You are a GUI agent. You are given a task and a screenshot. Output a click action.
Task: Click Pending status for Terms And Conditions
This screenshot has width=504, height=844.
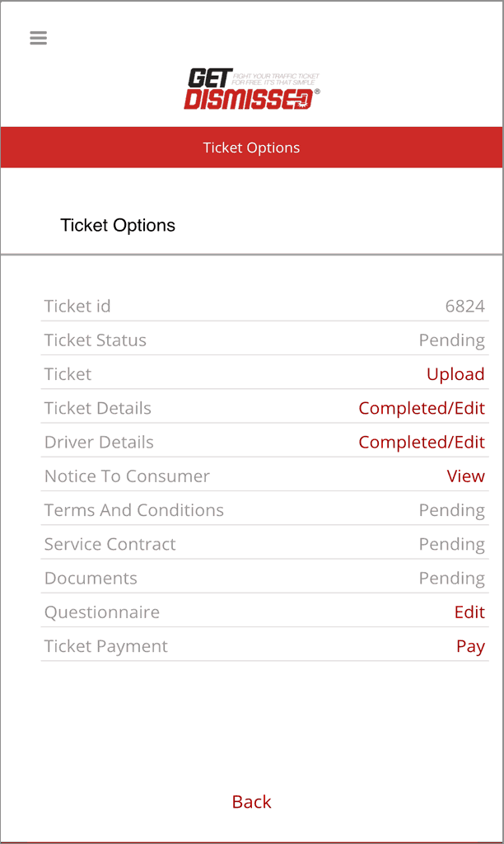(x=451, y=510)
